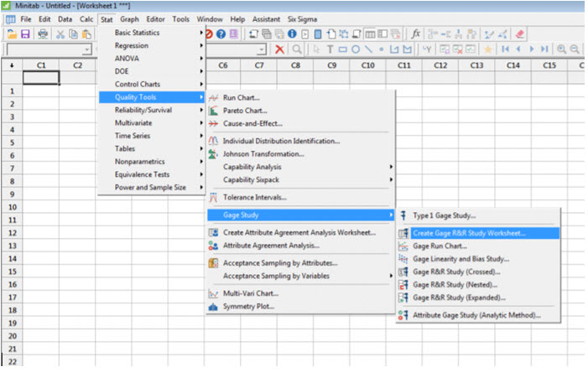Screen dimensions: 588x372
Task: Jump to last with skip-forward arrow
Action: coord(544,49)
